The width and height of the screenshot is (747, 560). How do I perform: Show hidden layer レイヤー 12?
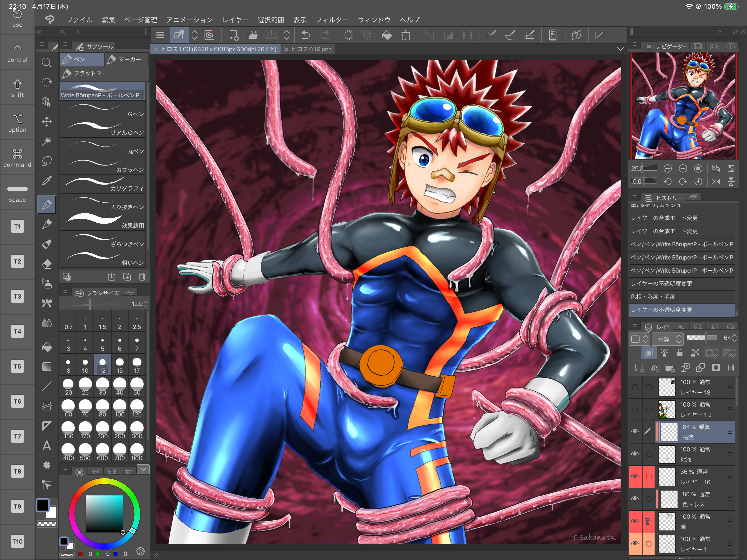coord(635,409)
